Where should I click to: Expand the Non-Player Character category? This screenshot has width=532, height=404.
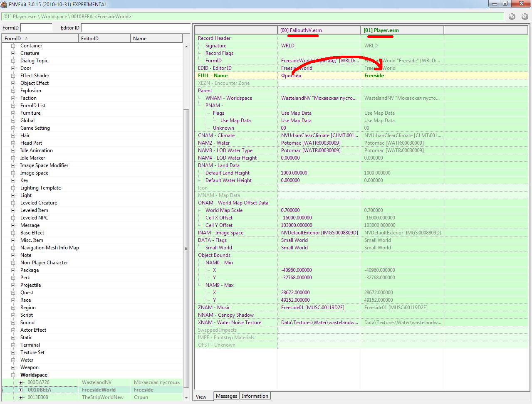pyautogui.click(x=13, y=263)
